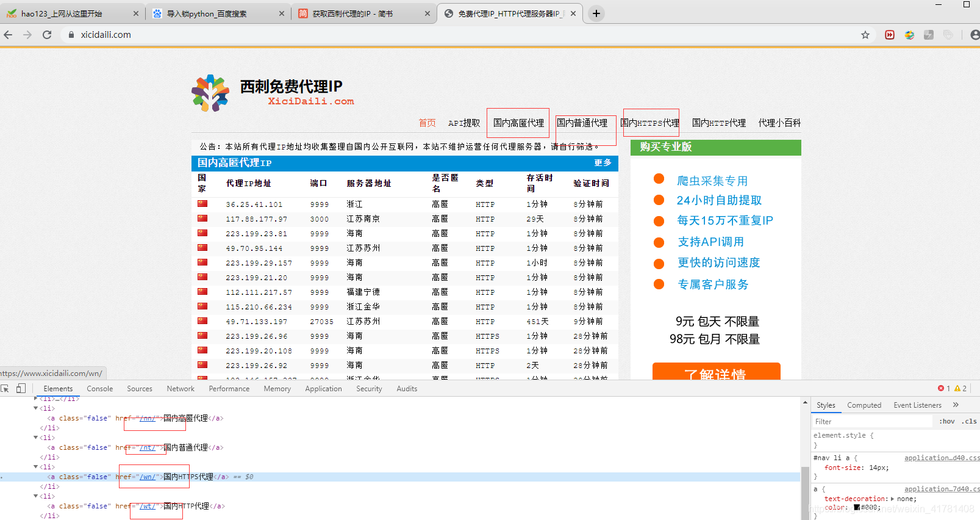
Task: Click the orange 了解详情 button
Action: (717, 372)
